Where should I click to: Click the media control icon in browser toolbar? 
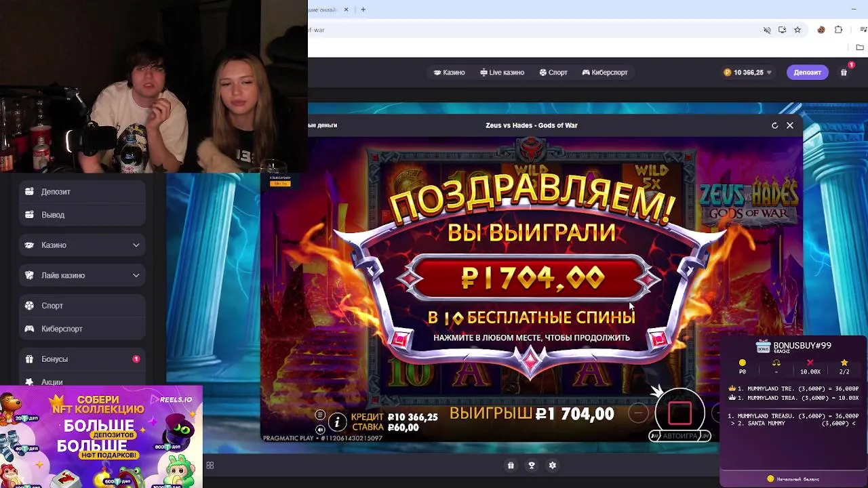tap(863, 30)
